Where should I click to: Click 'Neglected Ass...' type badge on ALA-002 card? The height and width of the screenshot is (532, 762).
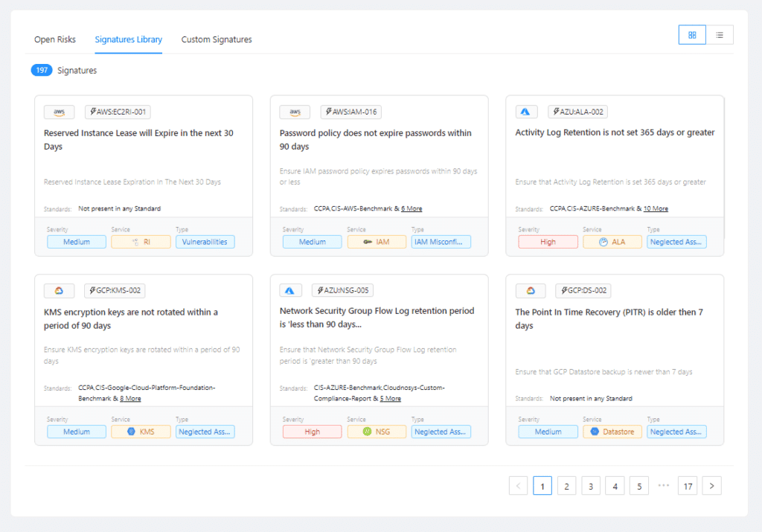[676, 242]
